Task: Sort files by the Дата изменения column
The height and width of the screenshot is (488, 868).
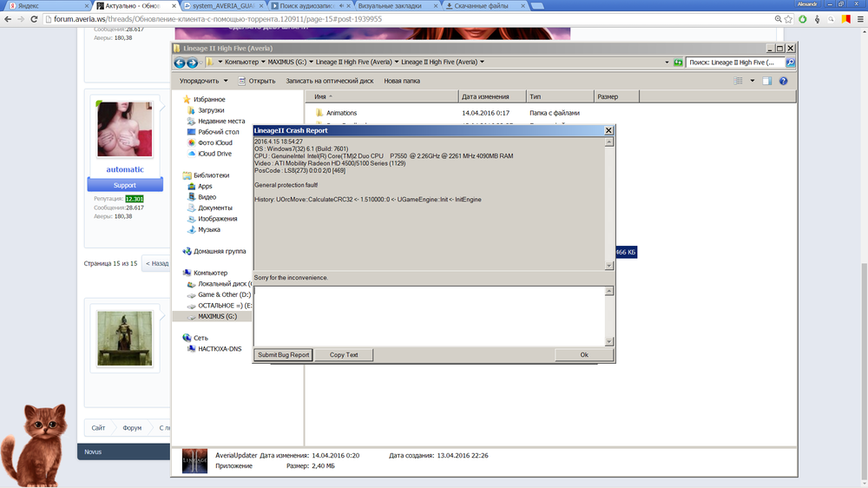Action: 490,96
